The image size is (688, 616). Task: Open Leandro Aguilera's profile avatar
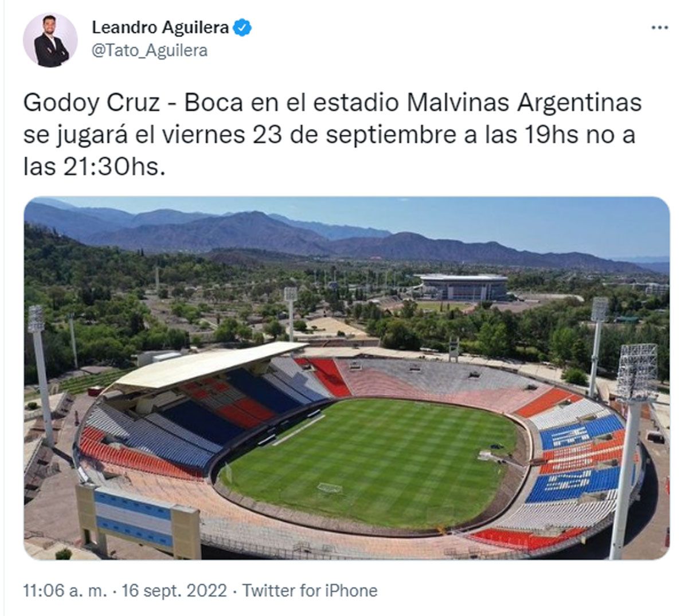pos(50,40)
